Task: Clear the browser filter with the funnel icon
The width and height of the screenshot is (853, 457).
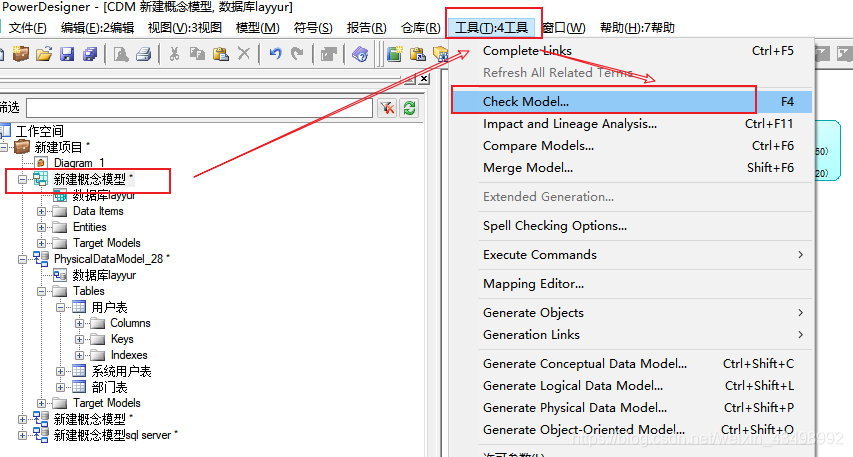Action: 387,108
